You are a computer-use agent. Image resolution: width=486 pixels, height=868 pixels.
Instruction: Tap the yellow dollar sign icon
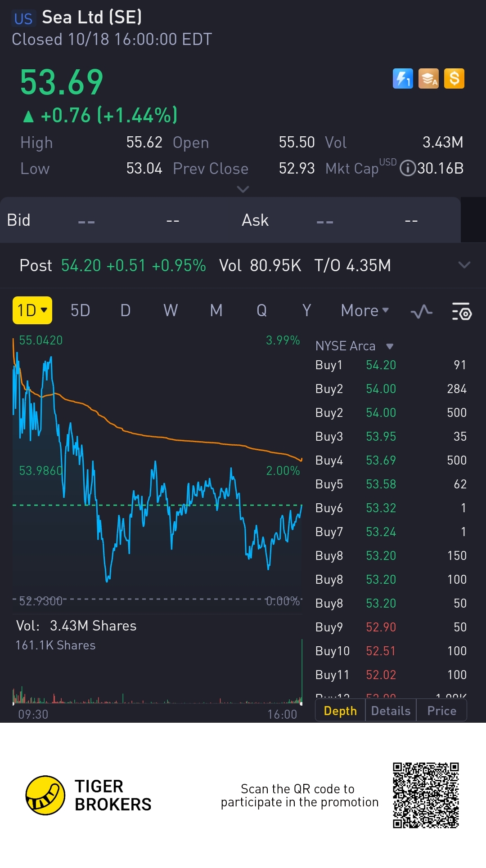(454, 79)
